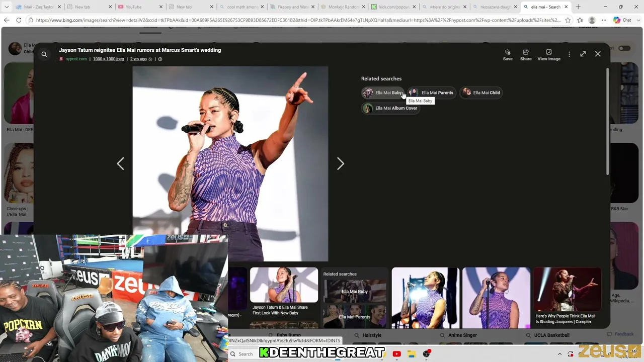This screenshot has width=644, height=362.
Task: Click the browser address bar URL
Action: (x=298, y=20)
